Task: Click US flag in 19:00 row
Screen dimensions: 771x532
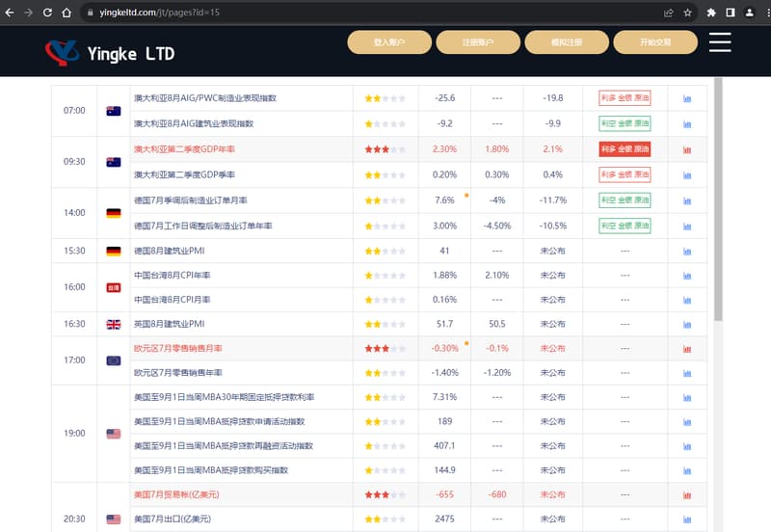Action: (114, 434)
